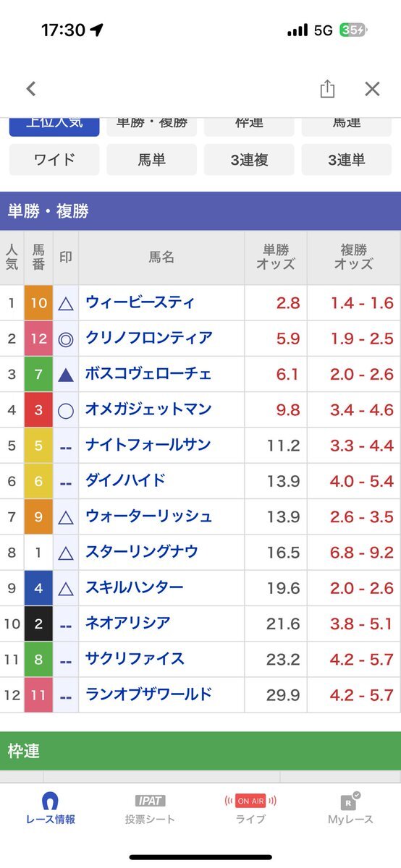
Task: Close the page with X icon
Action: point(372,89)
